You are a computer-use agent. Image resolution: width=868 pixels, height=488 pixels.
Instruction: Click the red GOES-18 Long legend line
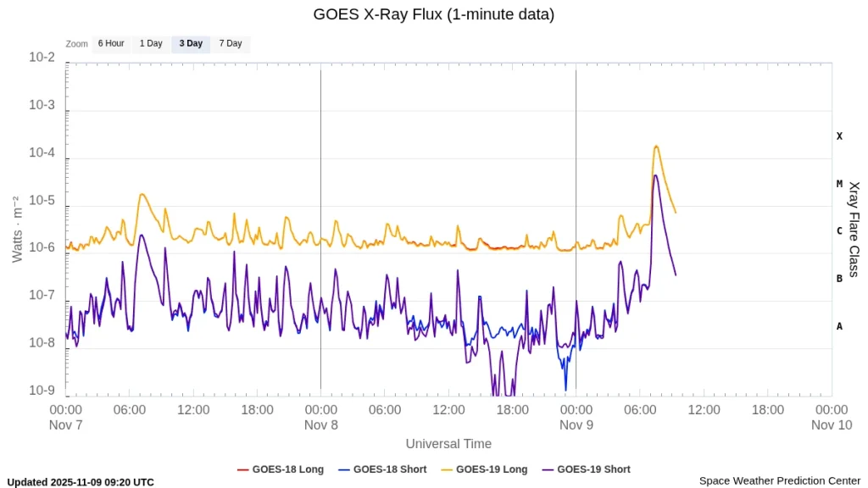tap(242, 469)
